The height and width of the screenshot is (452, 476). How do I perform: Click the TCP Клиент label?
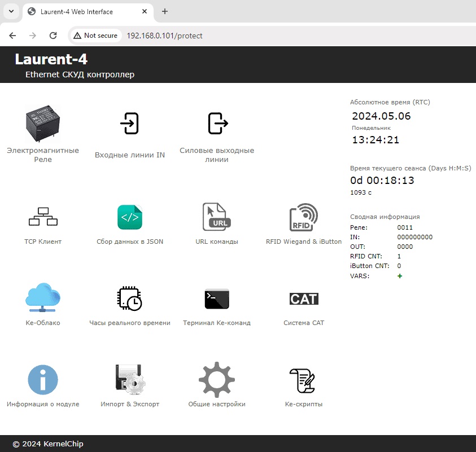point(43,242)
